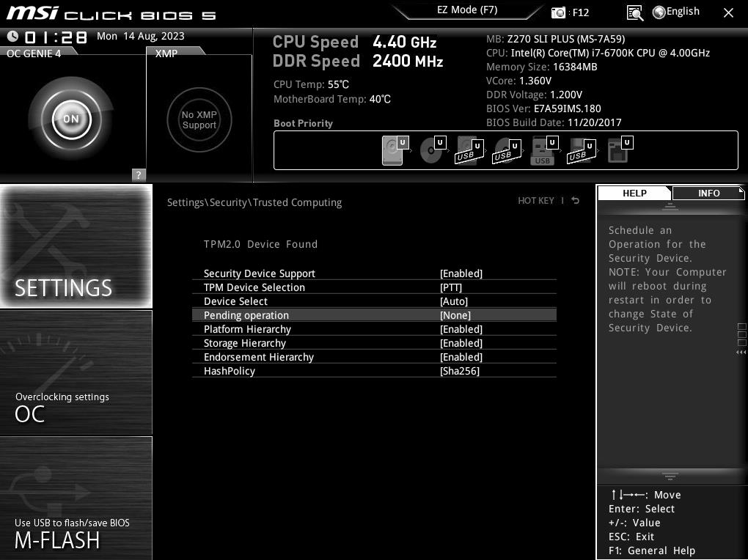Screen dimensions: 748x560
Task: Open the BIOS search magnifier icon
Action: (x=635, y=13)
